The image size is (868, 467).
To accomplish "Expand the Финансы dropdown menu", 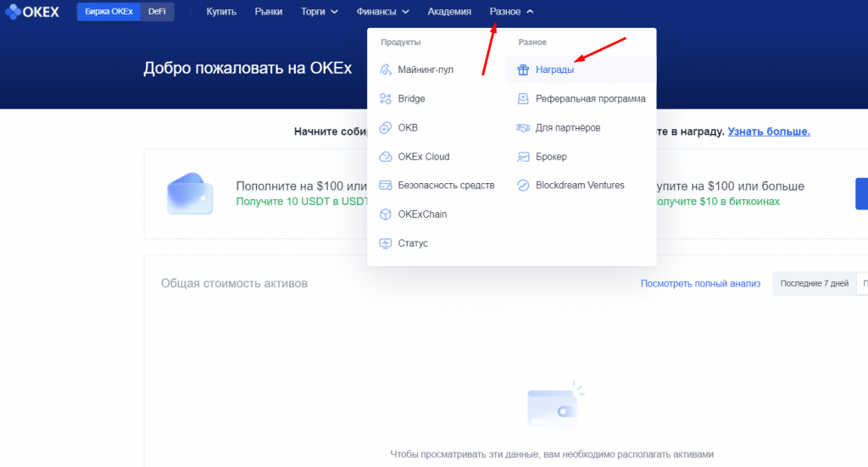I will [382, 12].
